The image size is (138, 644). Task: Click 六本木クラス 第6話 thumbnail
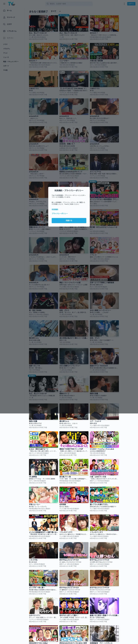(43, 79)
